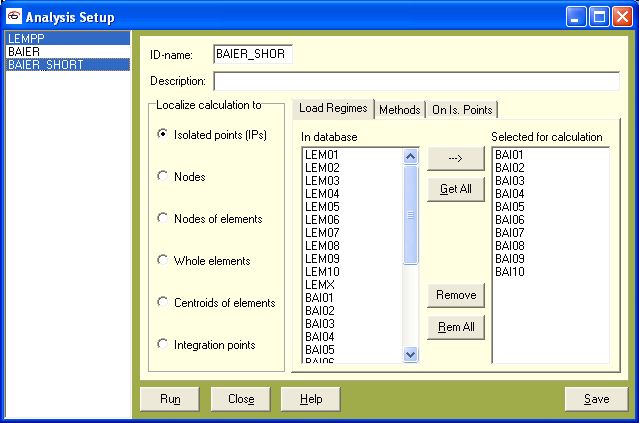Screen dimensions: 639x423
Task: Select BAIER in the analysis list
Action: pos(68,52)
